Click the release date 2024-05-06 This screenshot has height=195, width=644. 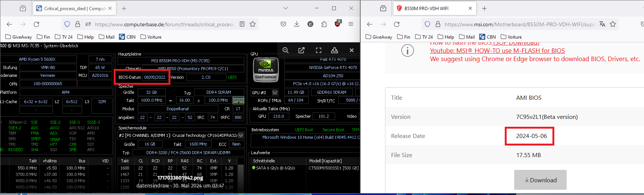pyautogui.click(x=531, y=136)
